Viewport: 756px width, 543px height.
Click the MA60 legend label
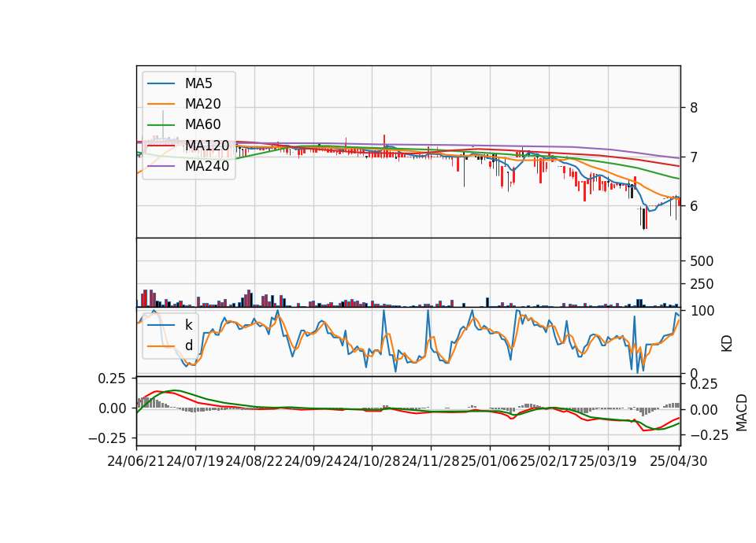coord(202,124)
